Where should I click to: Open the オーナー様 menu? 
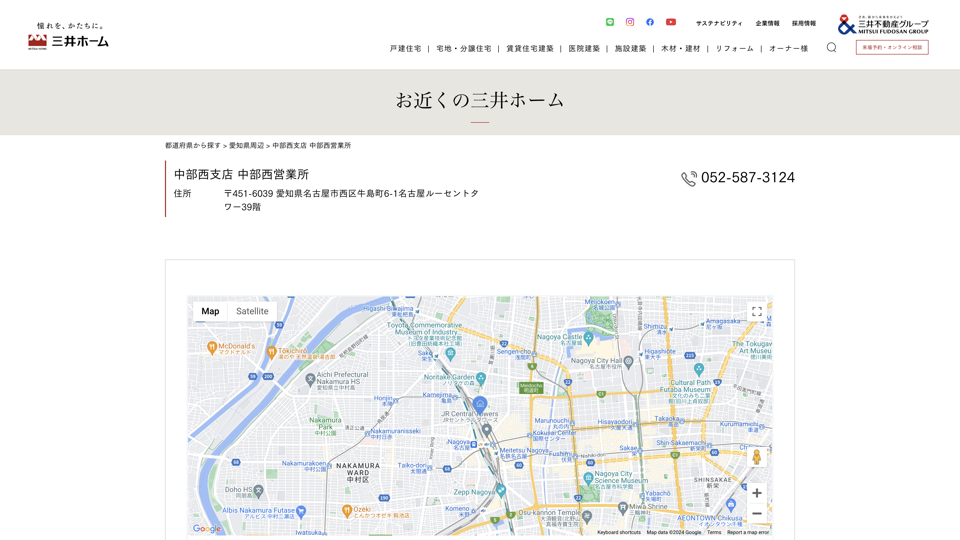pyautogui.click(x=789, y=48)
